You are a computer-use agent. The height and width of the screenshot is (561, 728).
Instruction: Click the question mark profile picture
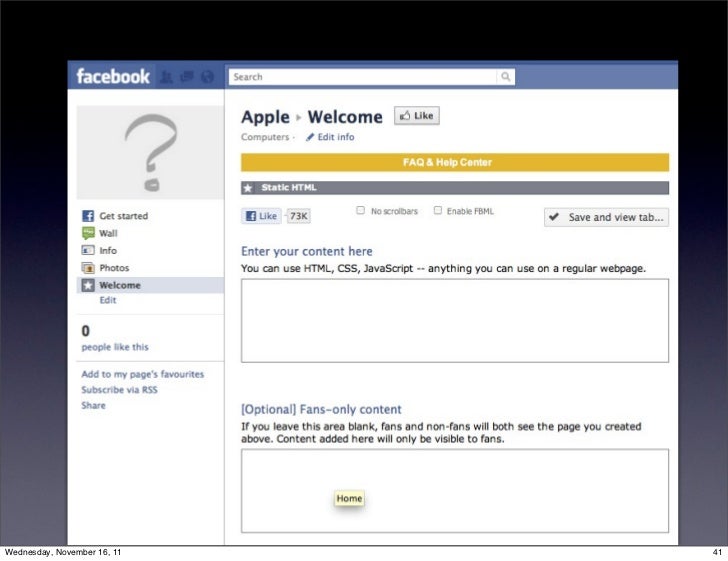[x=150, y=152]
